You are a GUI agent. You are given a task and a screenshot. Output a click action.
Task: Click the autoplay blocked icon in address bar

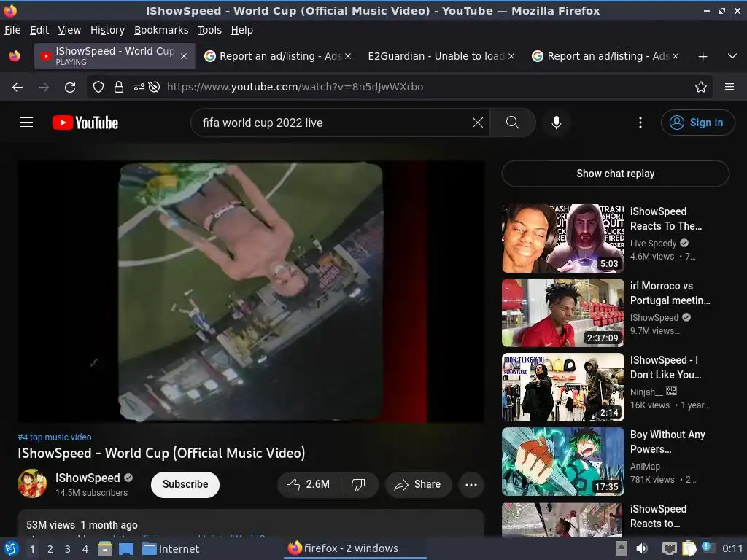(x=154, y=87)
